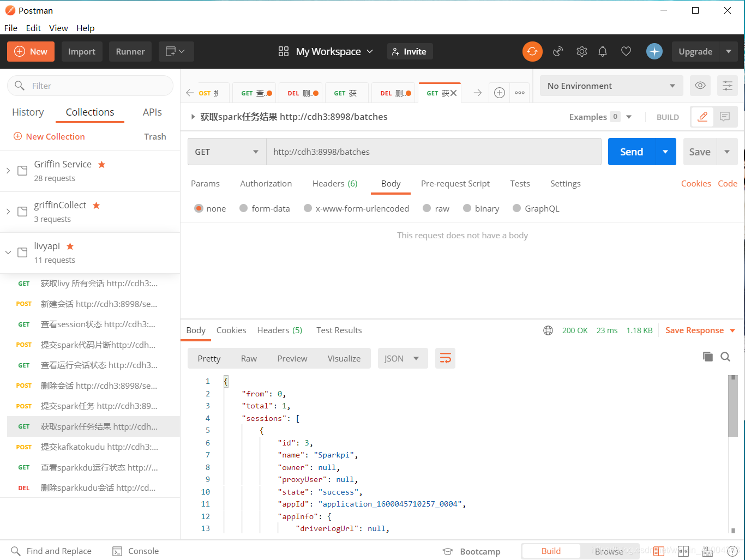The width and height of the screenshot is (745, 560).
Task: Collapse livyapi collection
Action: (8, 252)
